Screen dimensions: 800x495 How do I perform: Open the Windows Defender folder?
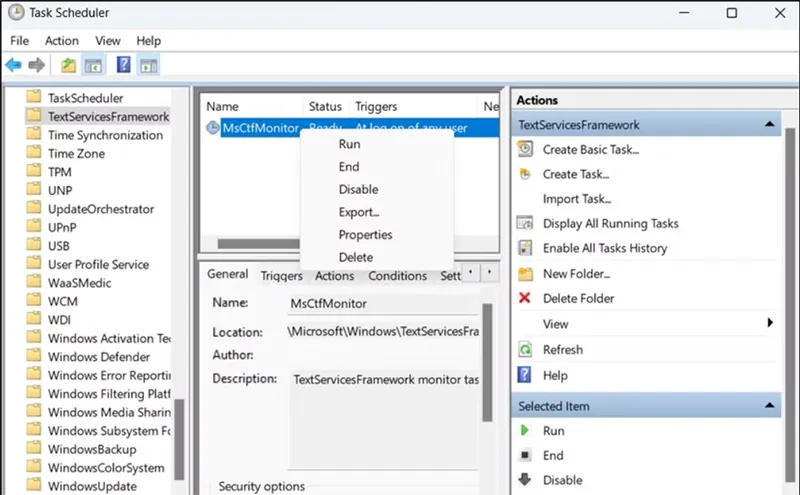[99, 357]
